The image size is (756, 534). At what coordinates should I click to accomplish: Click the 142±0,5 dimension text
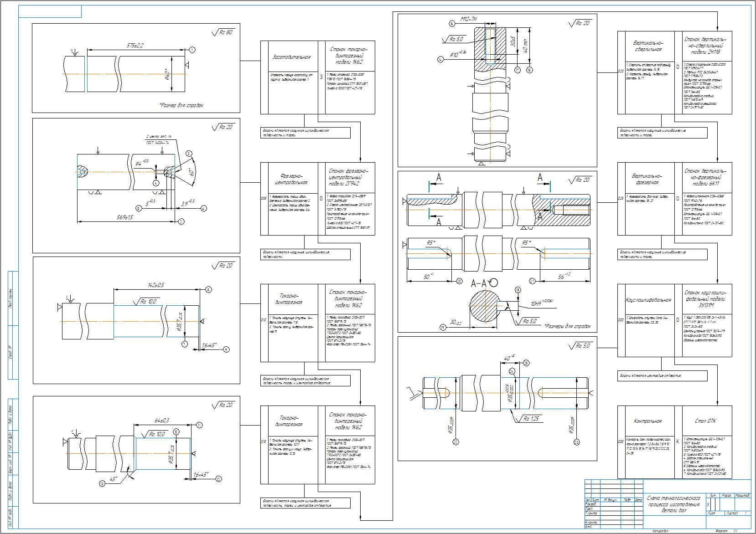click(155, 285)
